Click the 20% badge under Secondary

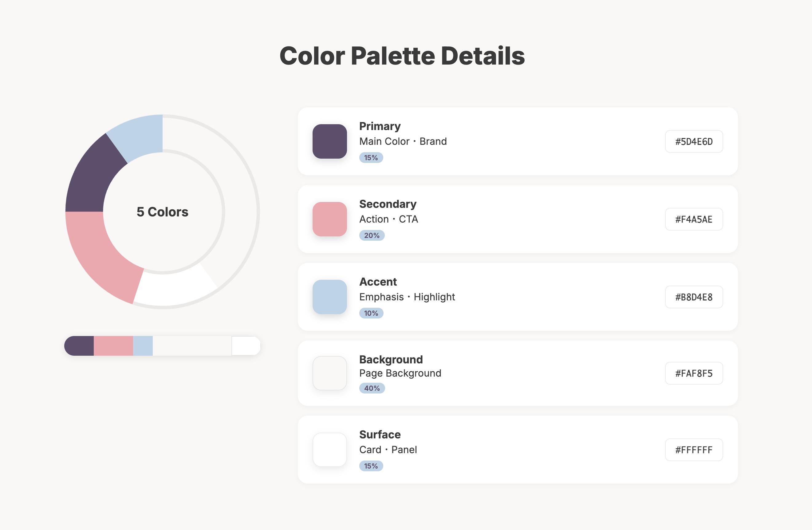point(372,235)
